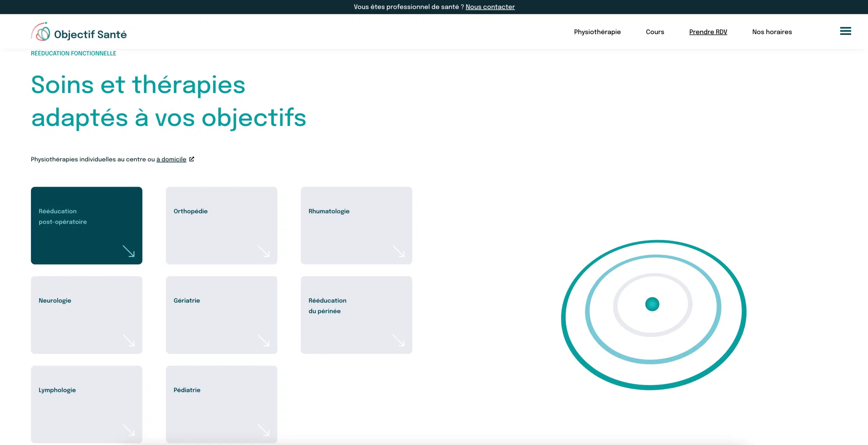
Task: Click arrow icon on Orthopédie card
Action: click(x=263, y=251)
